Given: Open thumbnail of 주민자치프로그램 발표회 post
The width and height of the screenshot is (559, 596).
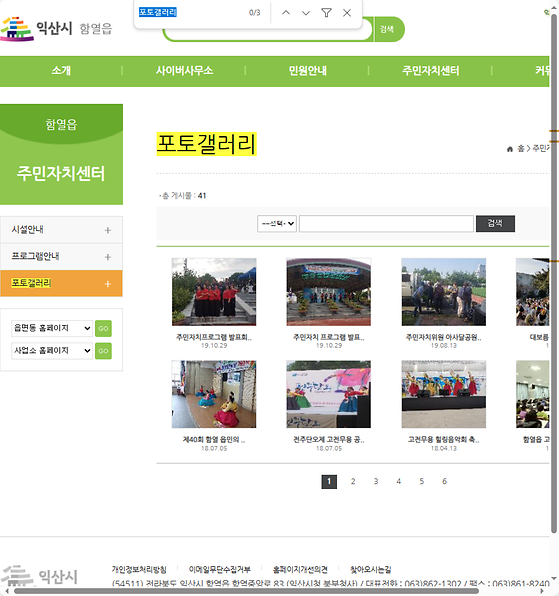Looking at the screenshot, I should (x=214, y=292).
